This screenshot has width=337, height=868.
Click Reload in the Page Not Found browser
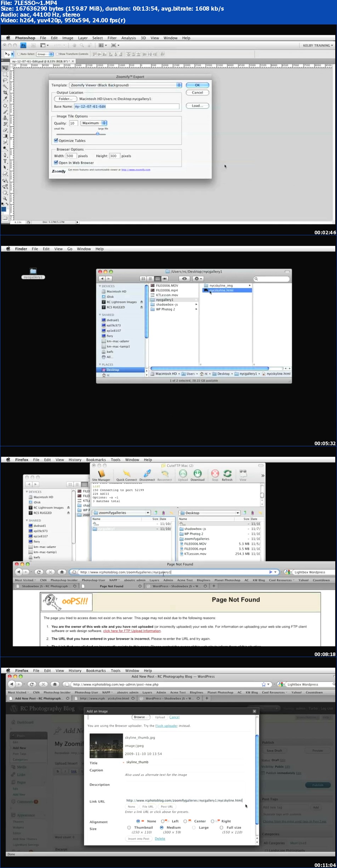click(x=39, y=572)
